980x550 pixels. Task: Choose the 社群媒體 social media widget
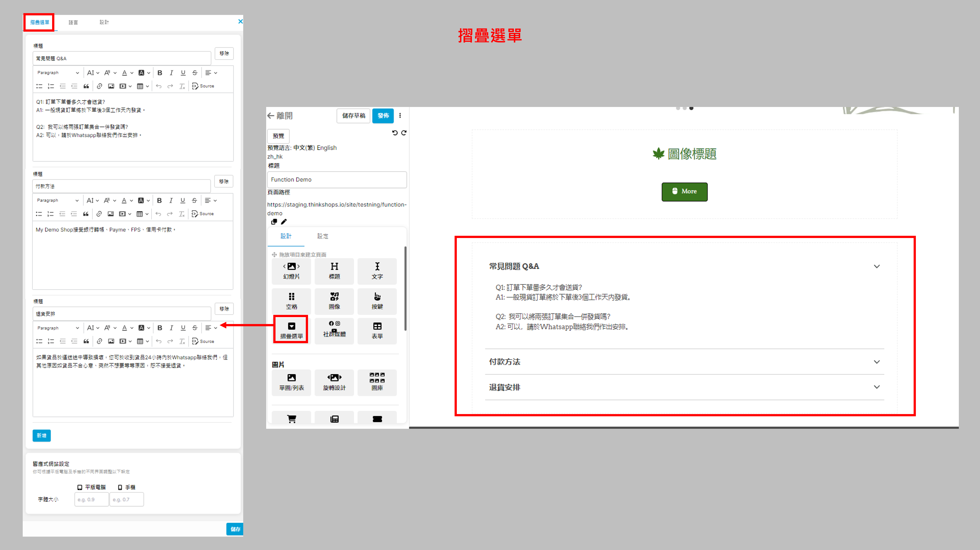pyautogui.click(x=334, y=330)
